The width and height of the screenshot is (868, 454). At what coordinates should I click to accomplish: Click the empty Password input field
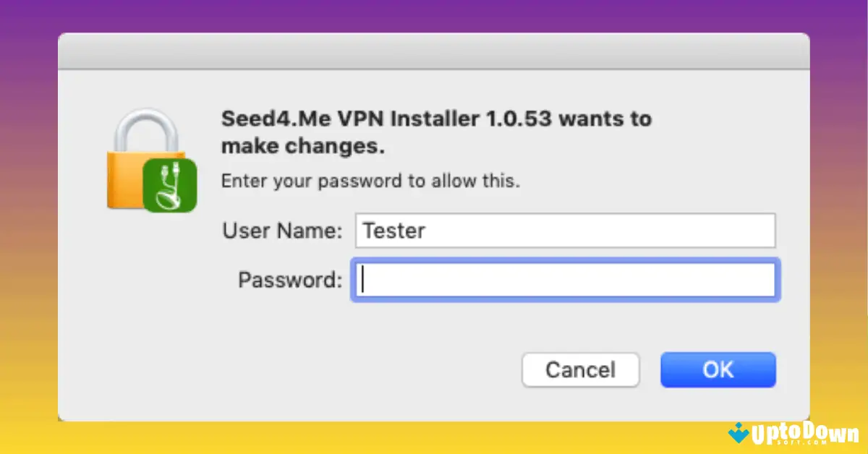tap(564, 280)
